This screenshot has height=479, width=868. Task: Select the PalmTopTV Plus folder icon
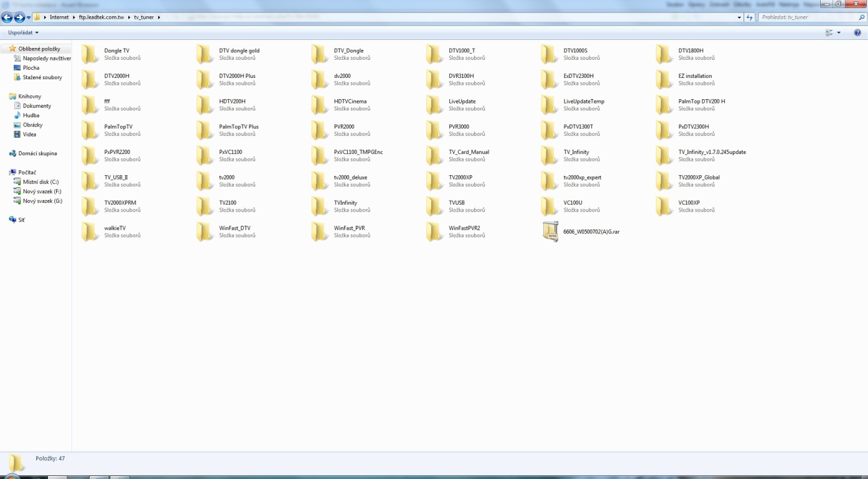(x=205, y=130)
